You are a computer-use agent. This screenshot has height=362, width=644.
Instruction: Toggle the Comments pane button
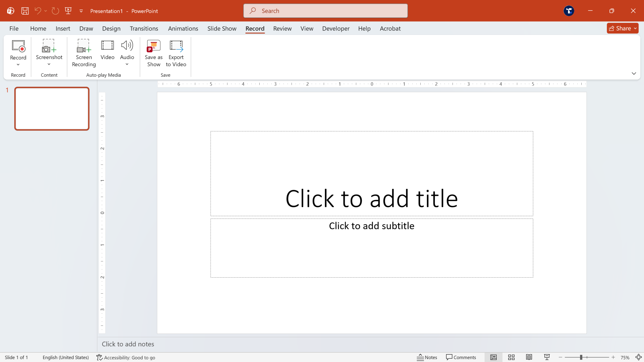coord(461,357)
